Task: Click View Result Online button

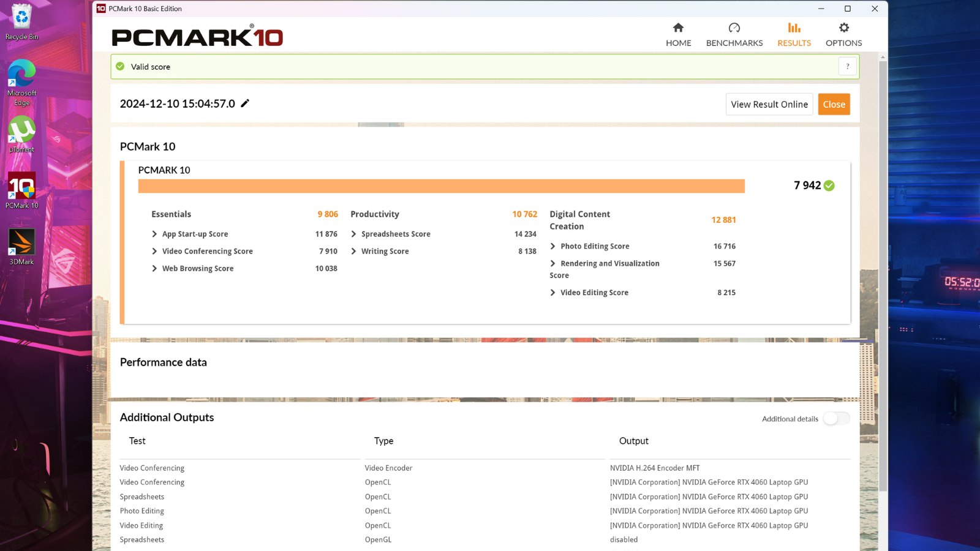Action: [769, 104]
